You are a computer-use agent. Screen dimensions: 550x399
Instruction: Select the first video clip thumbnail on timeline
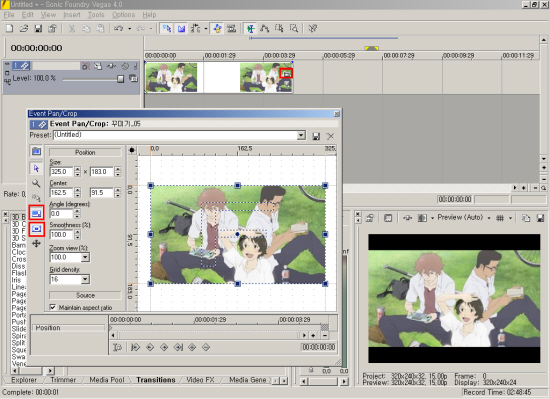(x=171, y=77)
